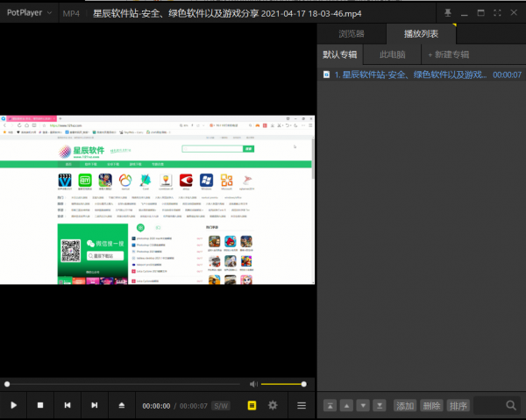This screenshot has height=420, width=526.
Task: Click the 排序 sort button
Action: [458, 406]
